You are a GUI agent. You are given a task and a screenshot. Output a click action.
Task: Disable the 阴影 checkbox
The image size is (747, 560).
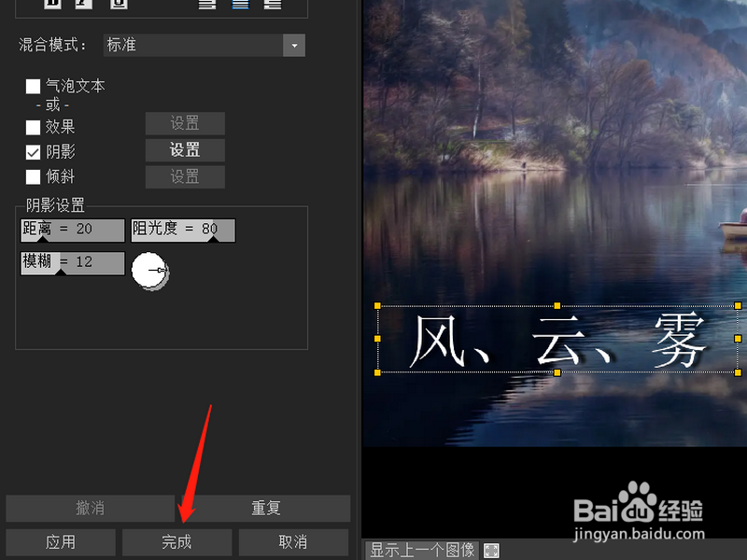point(32,152)
